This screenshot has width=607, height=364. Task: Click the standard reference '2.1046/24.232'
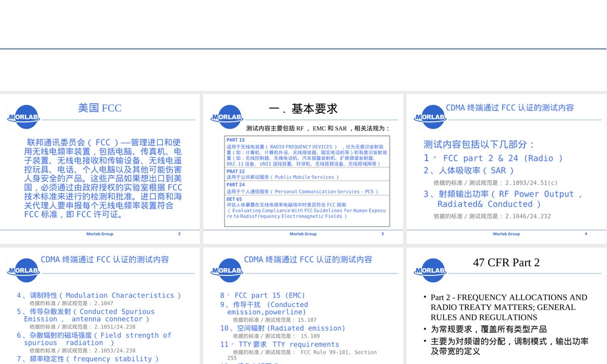pos(527,216)
